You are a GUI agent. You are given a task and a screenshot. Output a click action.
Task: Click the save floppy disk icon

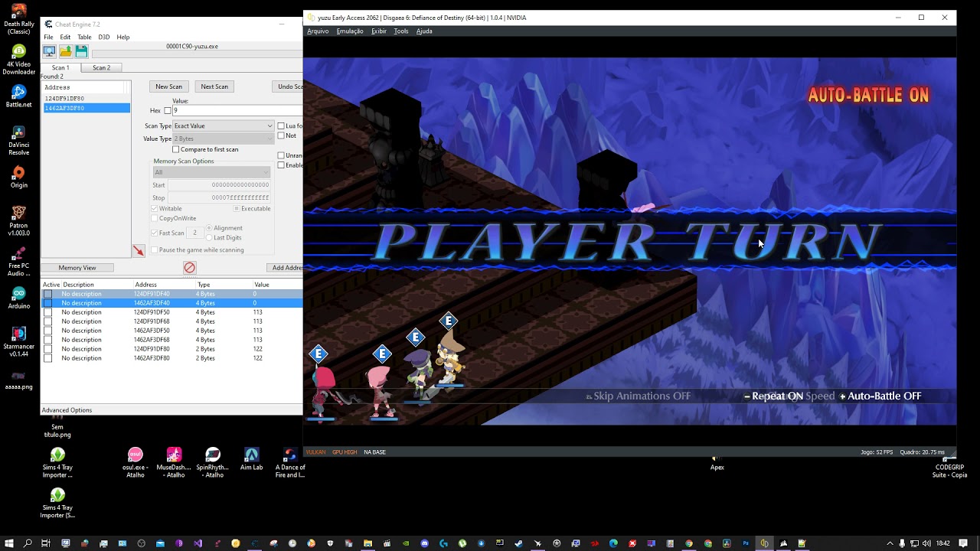pyautogui.click(x=81, y=51)
